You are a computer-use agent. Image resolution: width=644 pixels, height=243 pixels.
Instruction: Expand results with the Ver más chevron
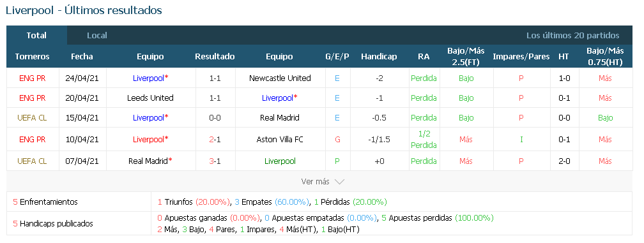339,182
